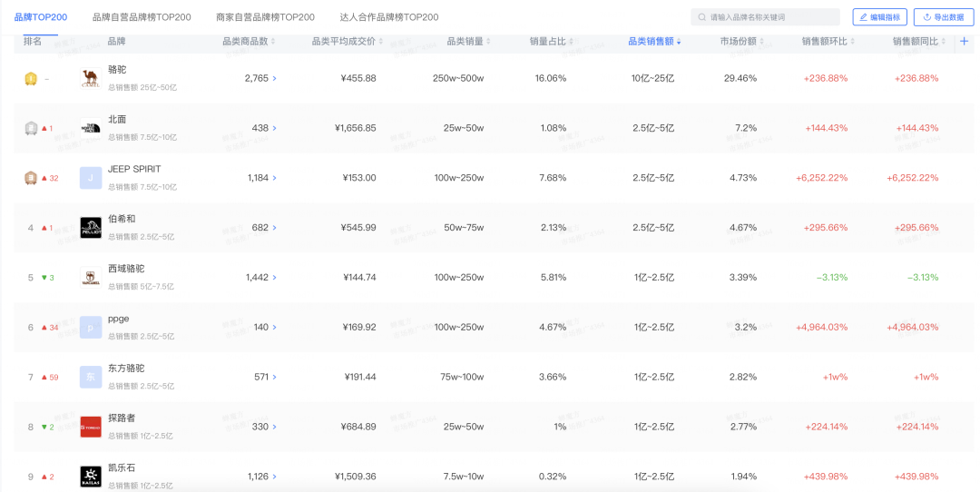Screen dimensions: 980x492
Task: Expand 凯乐石 product count 1,126 arrow
Action: pos(274,477)
